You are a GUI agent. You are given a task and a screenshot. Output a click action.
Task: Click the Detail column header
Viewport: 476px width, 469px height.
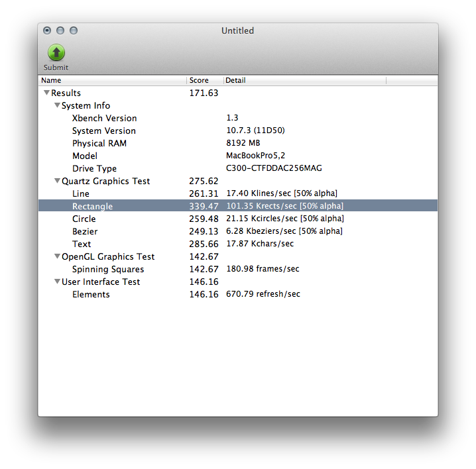(305, 81)
